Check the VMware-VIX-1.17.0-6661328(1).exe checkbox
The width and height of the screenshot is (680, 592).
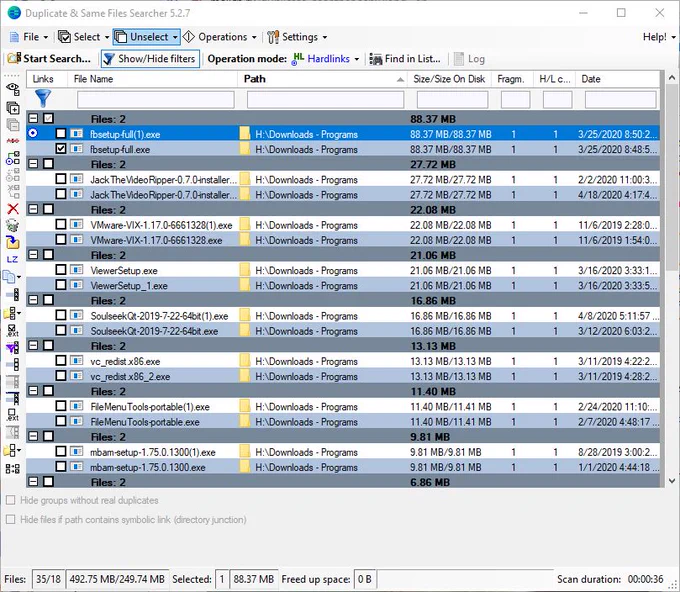pyautogui.click(x=61, y=224)
